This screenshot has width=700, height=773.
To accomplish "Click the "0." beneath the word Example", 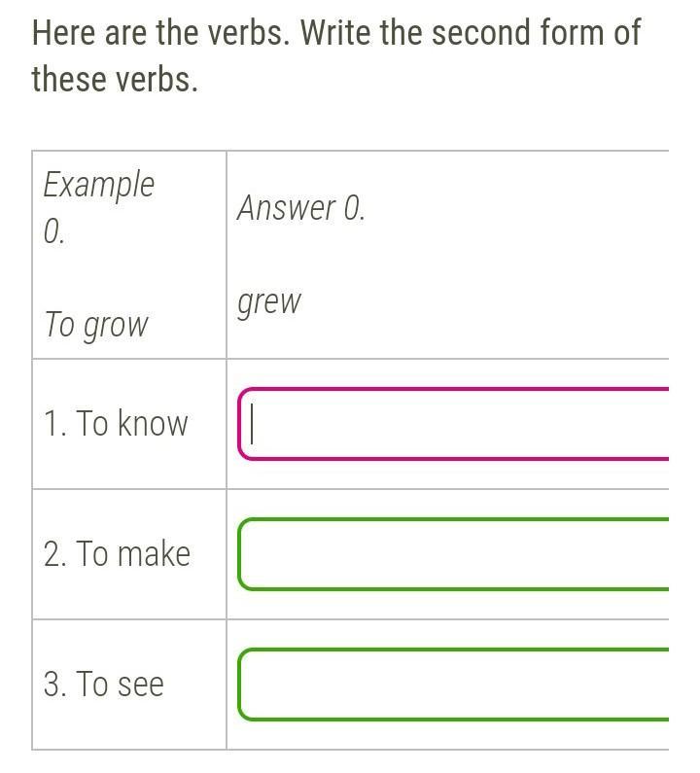I will tap(54, 231).
